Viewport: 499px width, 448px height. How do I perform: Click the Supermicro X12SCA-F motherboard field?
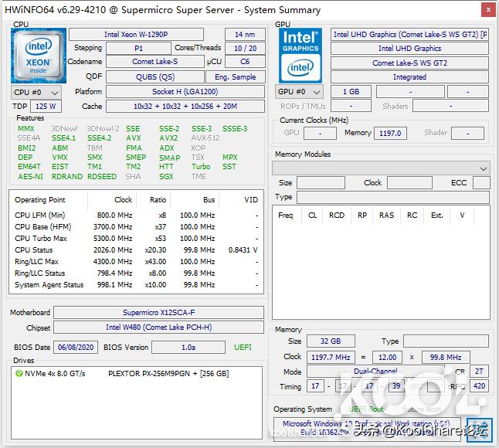[x=158, y=313]
